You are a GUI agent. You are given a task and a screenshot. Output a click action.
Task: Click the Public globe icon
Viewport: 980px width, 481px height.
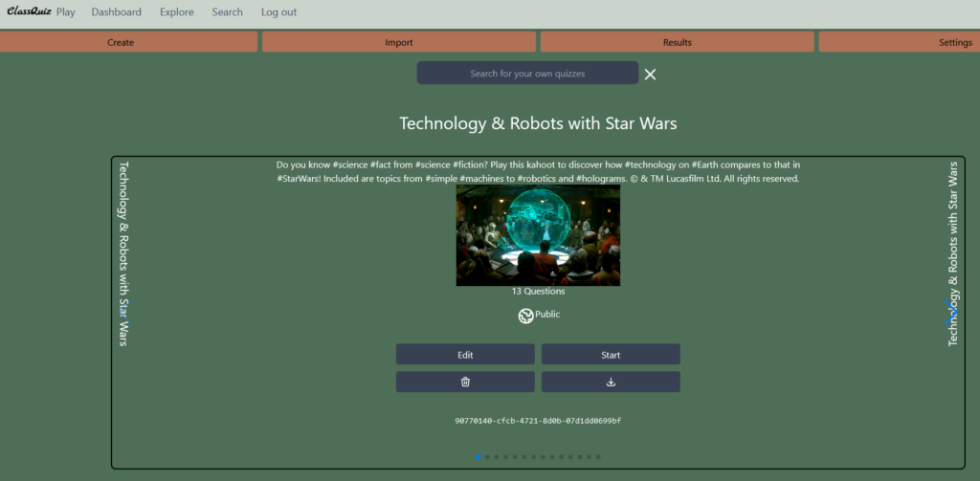tap(525, 317)
